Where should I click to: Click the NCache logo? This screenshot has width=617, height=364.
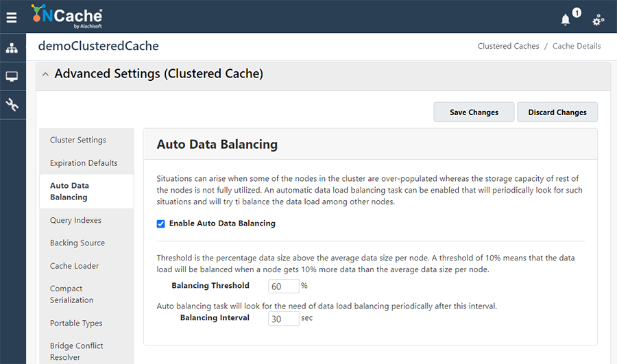[67, 16]
